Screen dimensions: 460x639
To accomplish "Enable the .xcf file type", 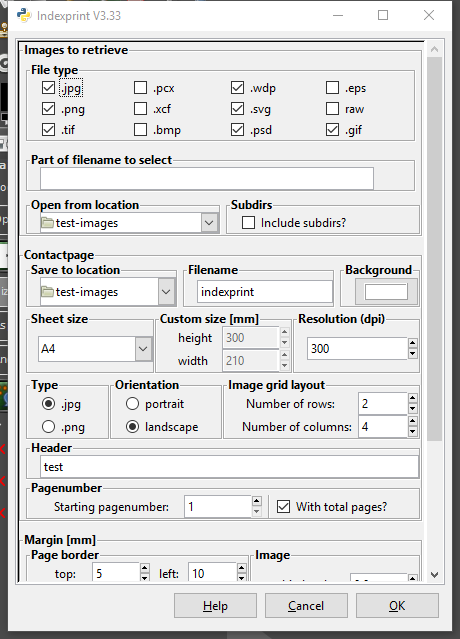I will [x=141, y=109].
